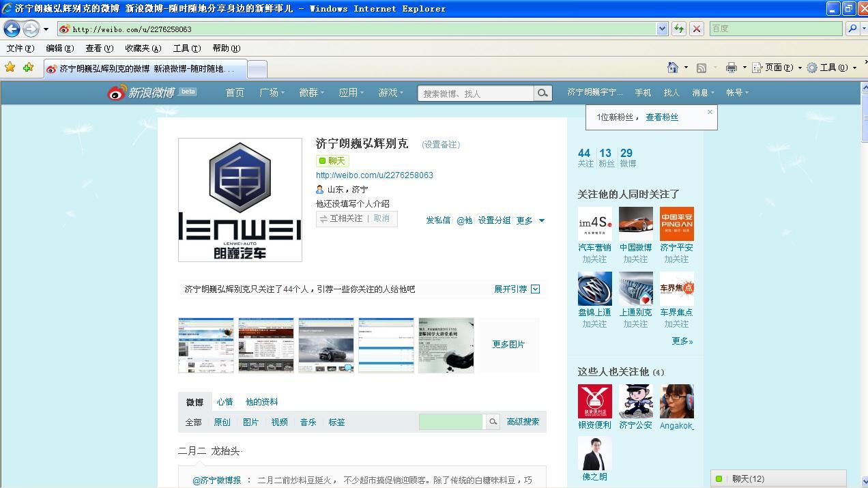Screen dimensions: 868x488
Task: Expand the 帐号 dropdown menu
Action: coord(747,93)
